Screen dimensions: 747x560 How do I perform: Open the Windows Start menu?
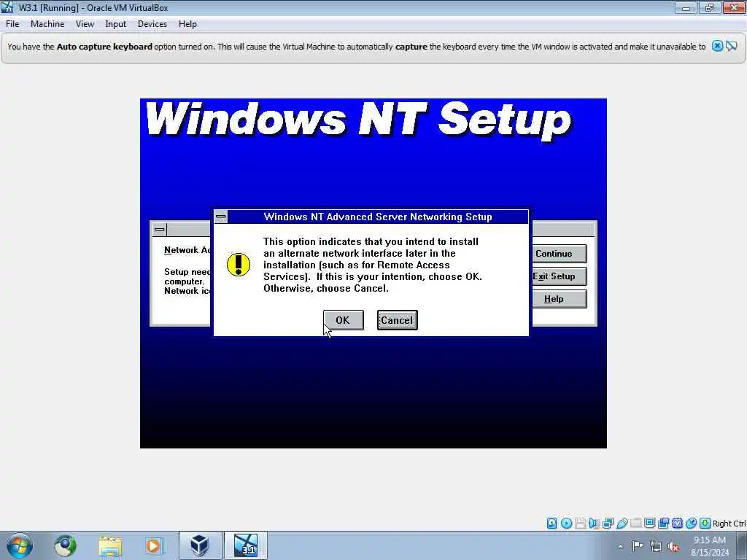tap(20, 545)
